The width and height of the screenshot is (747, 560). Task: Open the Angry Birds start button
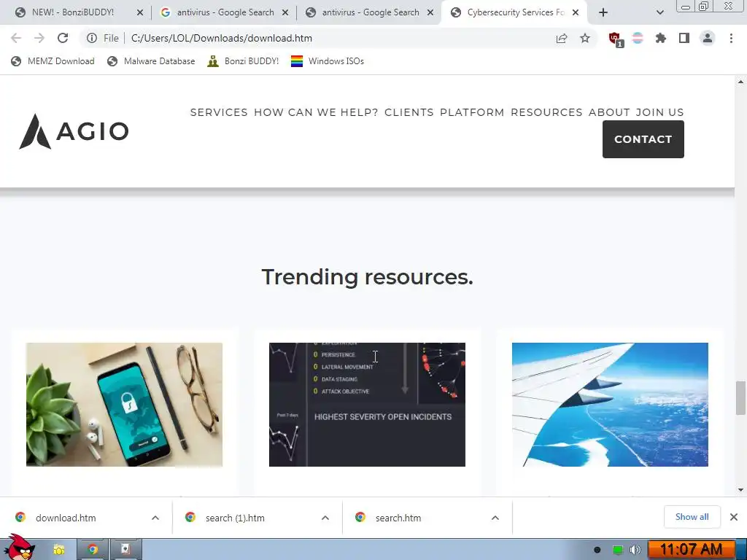point(19,547)
